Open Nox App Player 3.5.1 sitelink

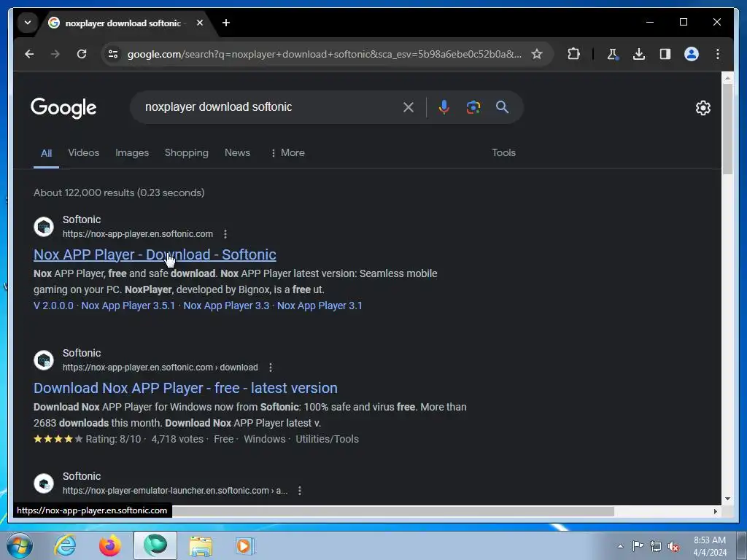click(x=128, y=306)
